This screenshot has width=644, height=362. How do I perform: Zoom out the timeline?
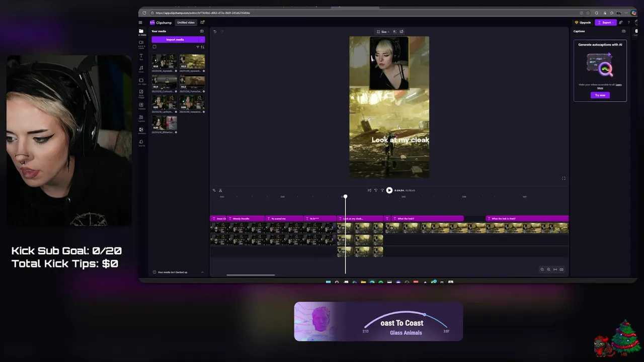point(542,269)
